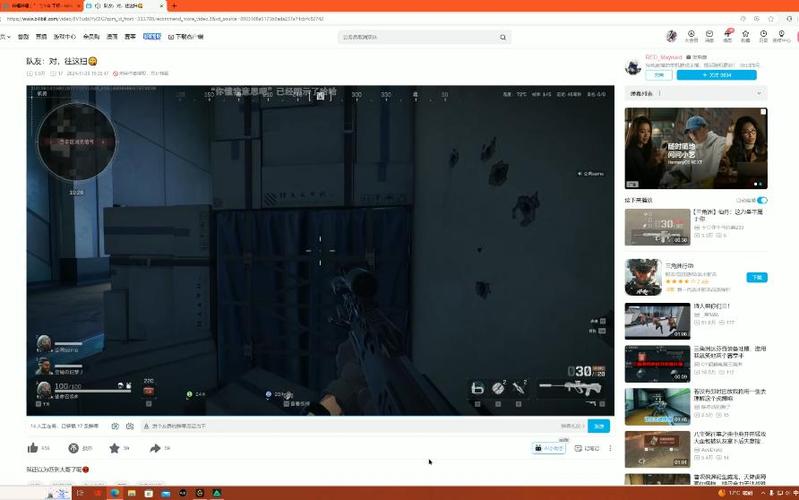
Task: Open the creator center lightbulb icon
Action: pyautogui.click(x=781, y=36)
